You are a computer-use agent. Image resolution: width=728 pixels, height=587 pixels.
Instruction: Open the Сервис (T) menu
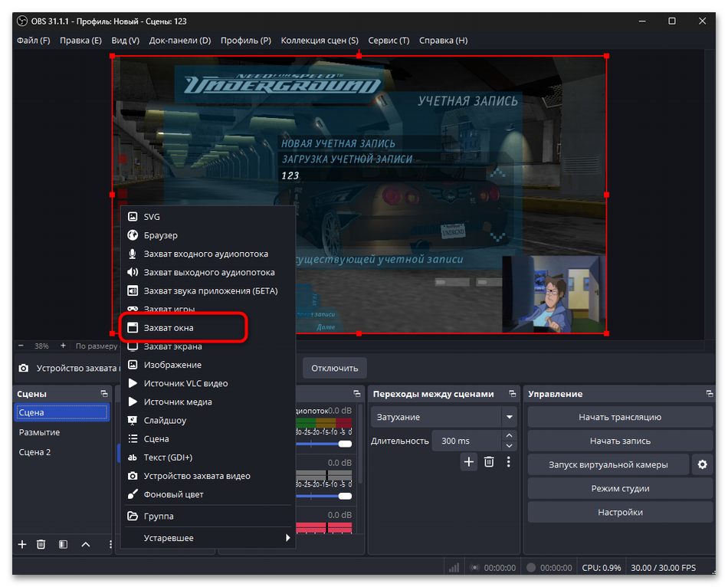389,41
